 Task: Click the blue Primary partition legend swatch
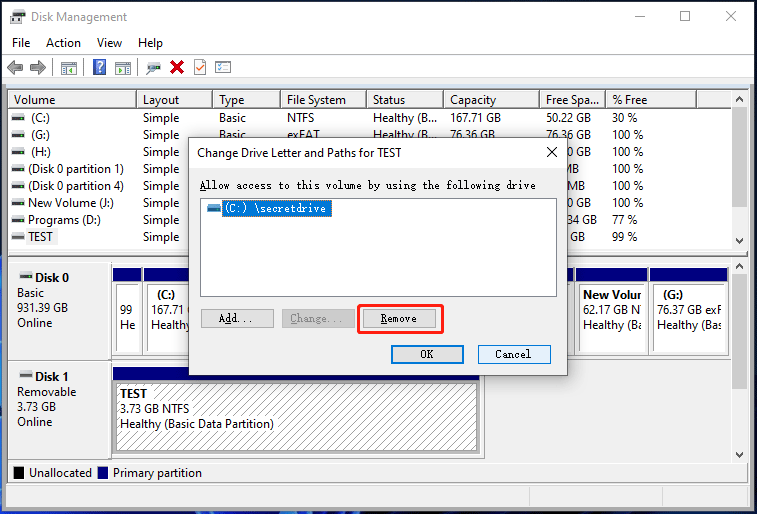click(x=103, y=472)
